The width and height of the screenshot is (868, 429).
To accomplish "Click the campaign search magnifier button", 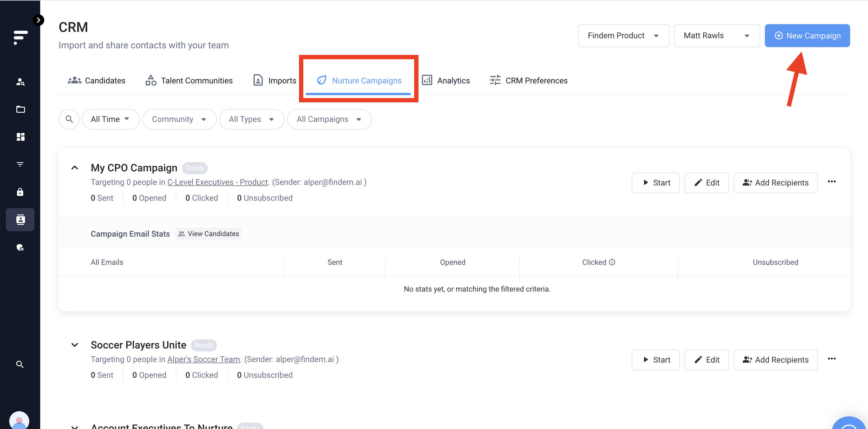I will point(69,119).
